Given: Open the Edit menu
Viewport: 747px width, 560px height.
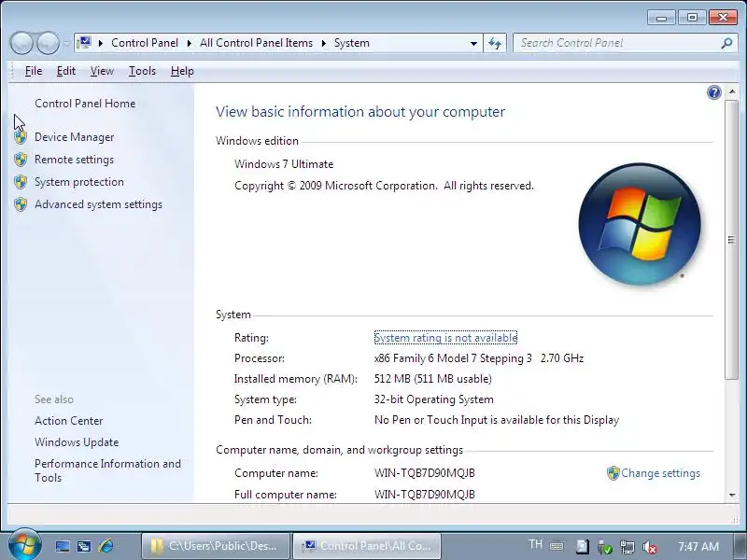Looking at the screenshot, I should point(65,71).
